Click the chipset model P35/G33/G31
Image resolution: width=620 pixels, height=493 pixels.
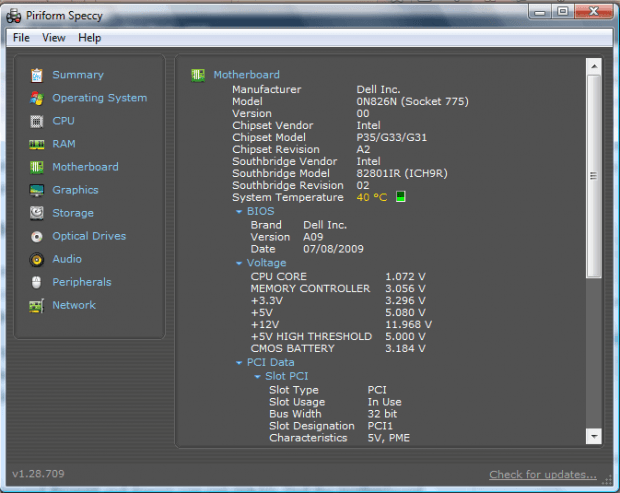pyautogui.click(x=391, y=138)
